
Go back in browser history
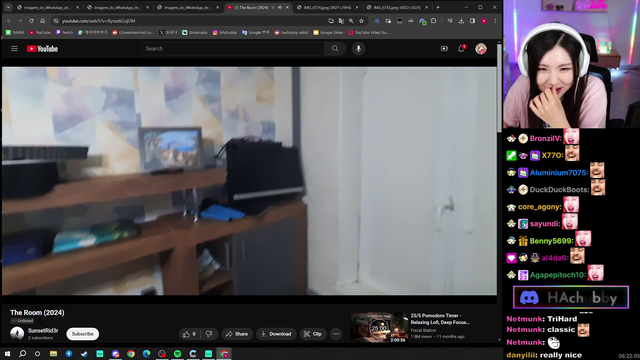[x=9, y=21]
